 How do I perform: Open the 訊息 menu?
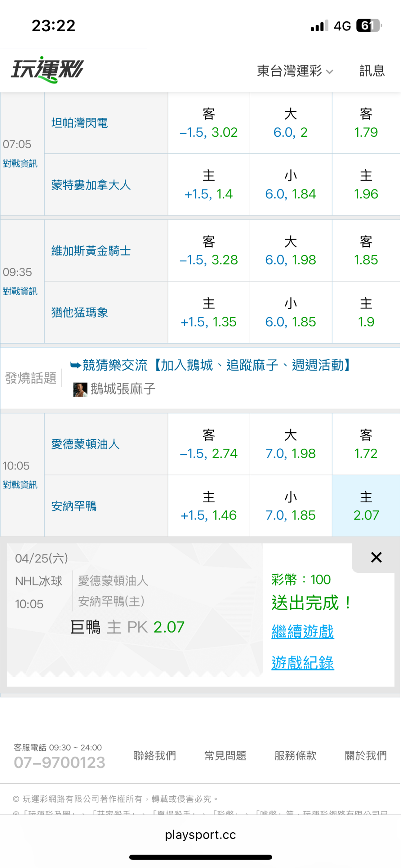[x=372, y=71]
